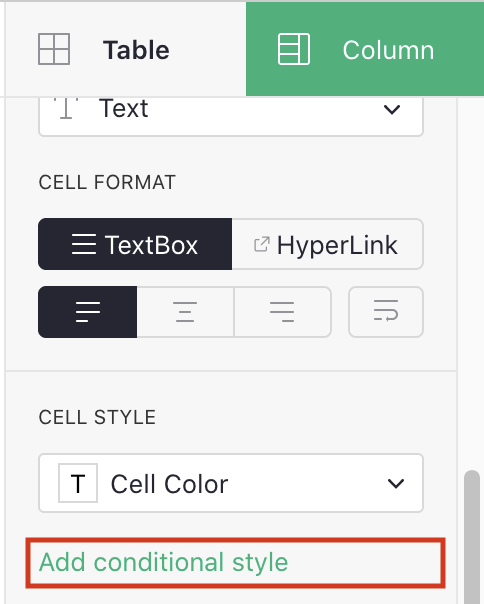Select left text alignment

[87, 312]
